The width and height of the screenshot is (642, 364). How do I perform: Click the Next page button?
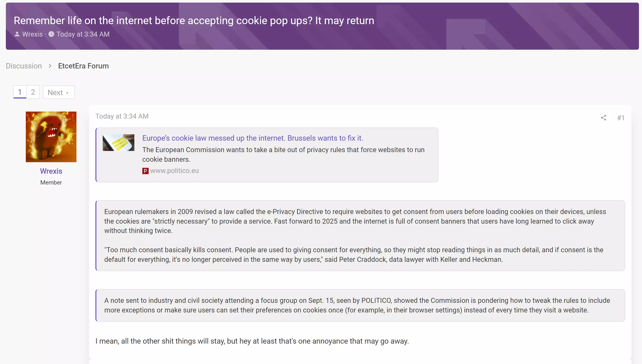pyautogui.click(x=59, y=92)
